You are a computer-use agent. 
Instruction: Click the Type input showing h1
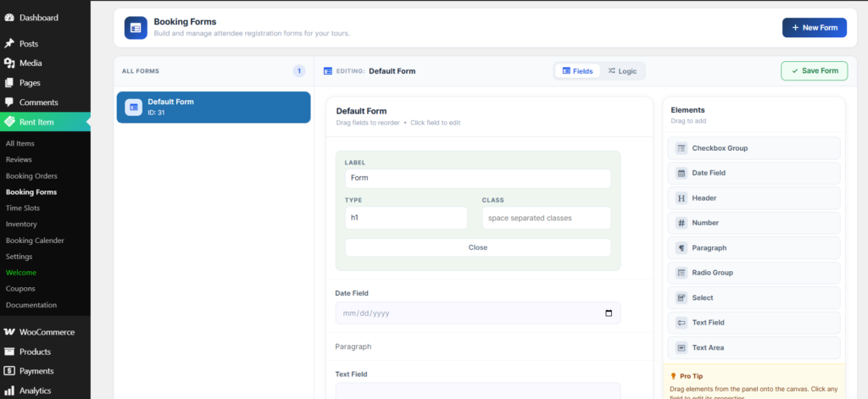[406, 218]
